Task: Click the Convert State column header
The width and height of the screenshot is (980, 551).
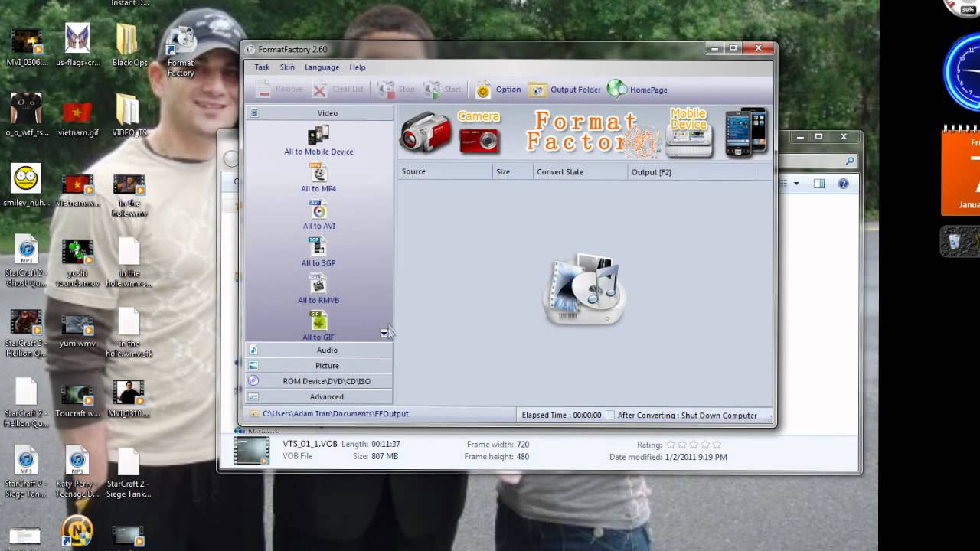Action: [580, 172]
